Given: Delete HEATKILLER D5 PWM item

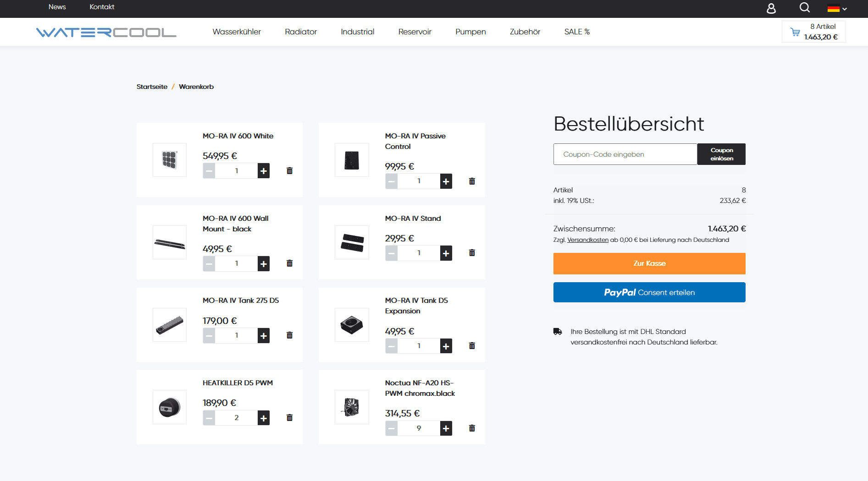Looking at the screenshot, I should tap(289, 418).
